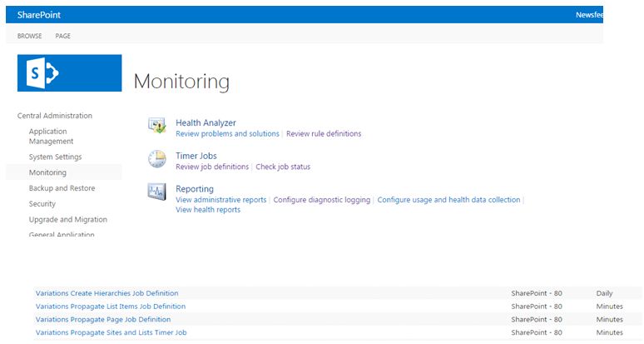Screen dimensions: 644x344
Task: Click Review job definitions link
Action: click(x=212, y=167)
